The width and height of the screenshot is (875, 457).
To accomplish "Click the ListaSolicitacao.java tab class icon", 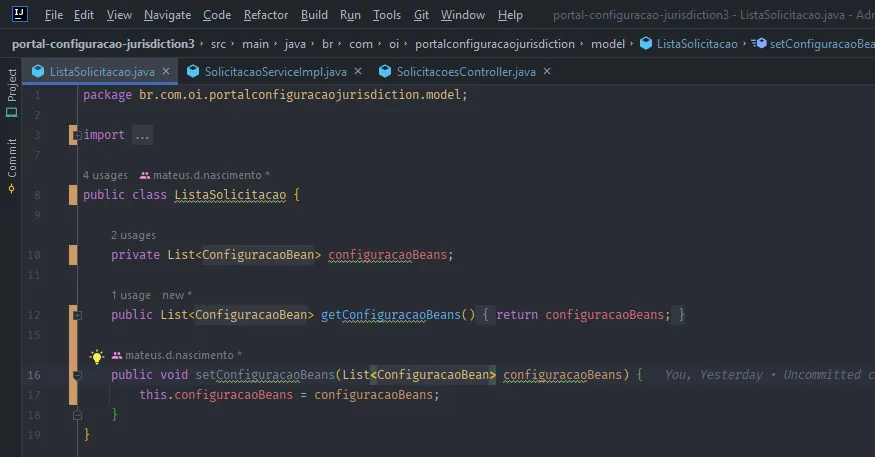I will (x=38, y=71).
